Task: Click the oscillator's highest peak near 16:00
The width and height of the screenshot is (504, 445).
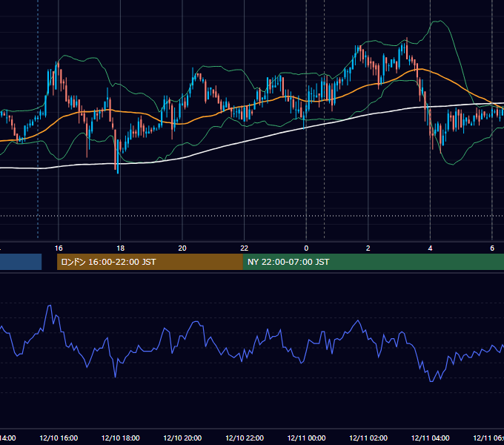Action: 50,306
